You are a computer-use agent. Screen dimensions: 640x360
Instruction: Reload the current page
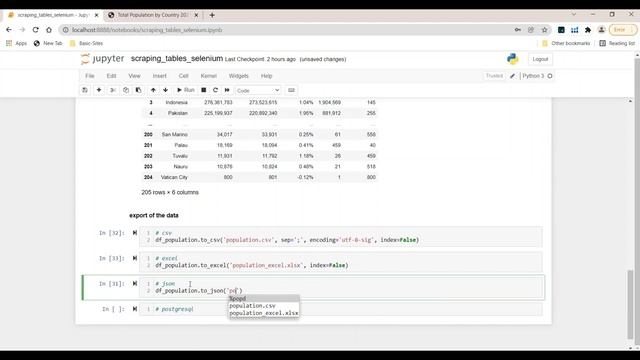(x=36, y=30)
